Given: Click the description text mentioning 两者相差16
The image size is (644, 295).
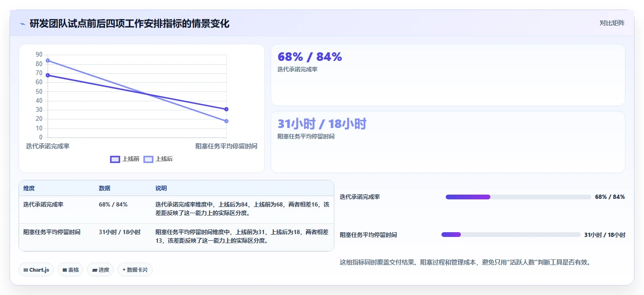Looking at the screenshot, I should coord(242,209).
